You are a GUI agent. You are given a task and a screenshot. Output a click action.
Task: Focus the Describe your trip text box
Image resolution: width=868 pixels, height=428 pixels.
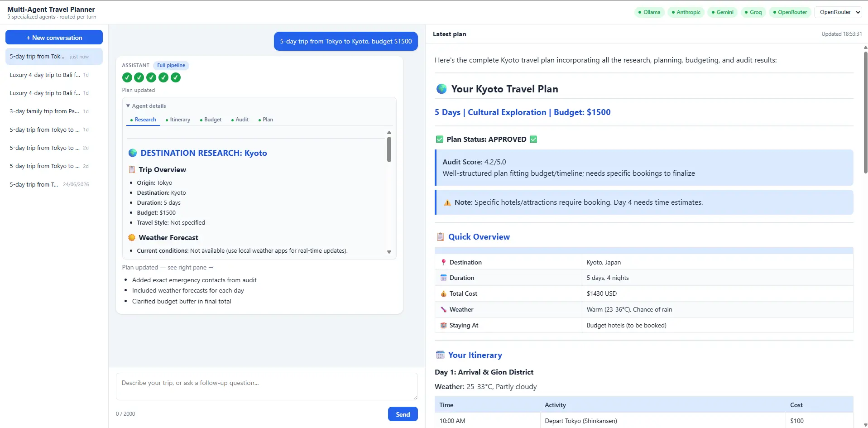coord(267,386)
